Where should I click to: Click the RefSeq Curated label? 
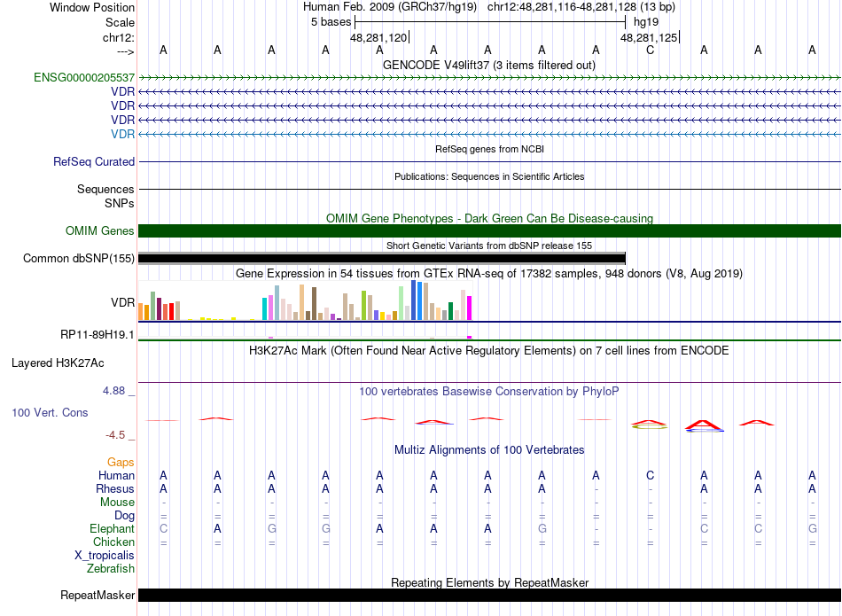(94, 161)
